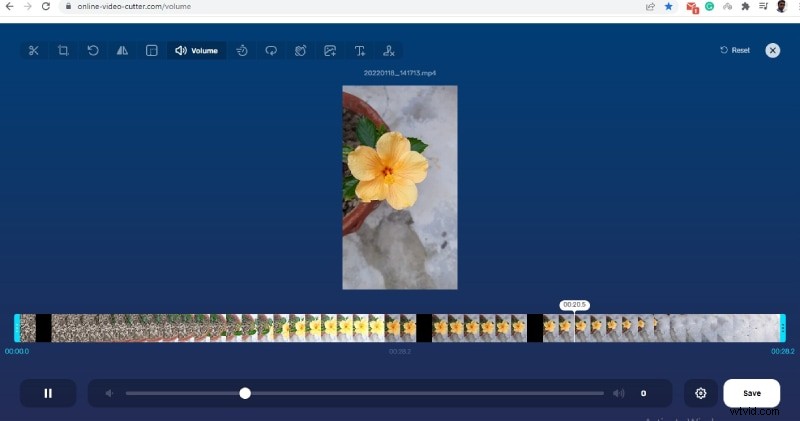Select the Flip mirror tool
This screenshot has height=421, width=800.
click(122, 51)
